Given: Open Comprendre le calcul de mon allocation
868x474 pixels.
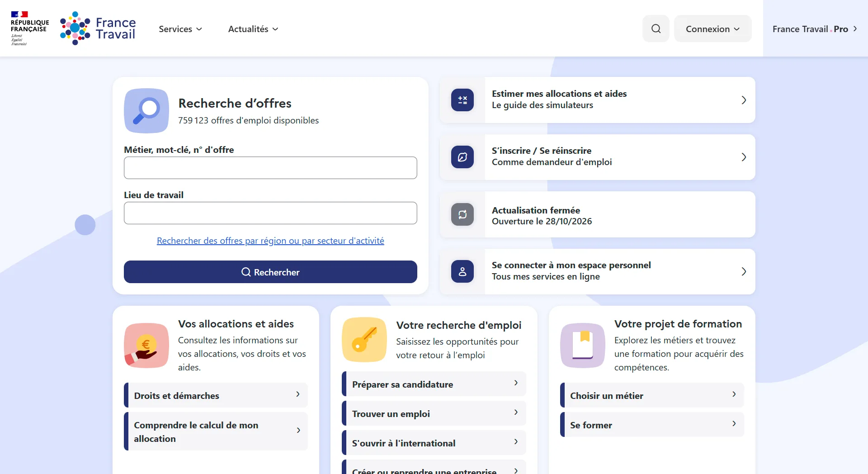Looking at the screenshot, I should tap(216, 431).
